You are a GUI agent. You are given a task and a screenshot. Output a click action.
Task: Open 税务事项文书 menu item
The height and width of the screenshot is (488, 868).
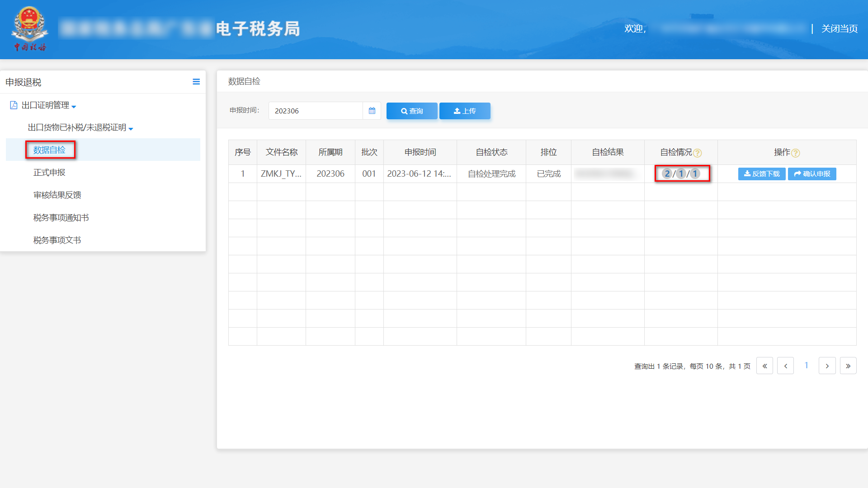point(57,240)
